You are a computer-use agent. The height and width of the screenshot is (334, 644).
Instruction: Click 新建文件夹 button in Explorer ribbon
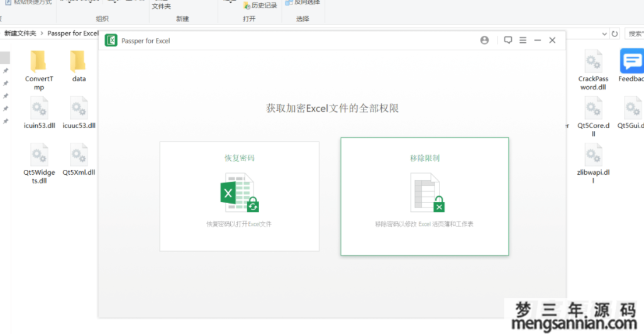pos(162,5)
